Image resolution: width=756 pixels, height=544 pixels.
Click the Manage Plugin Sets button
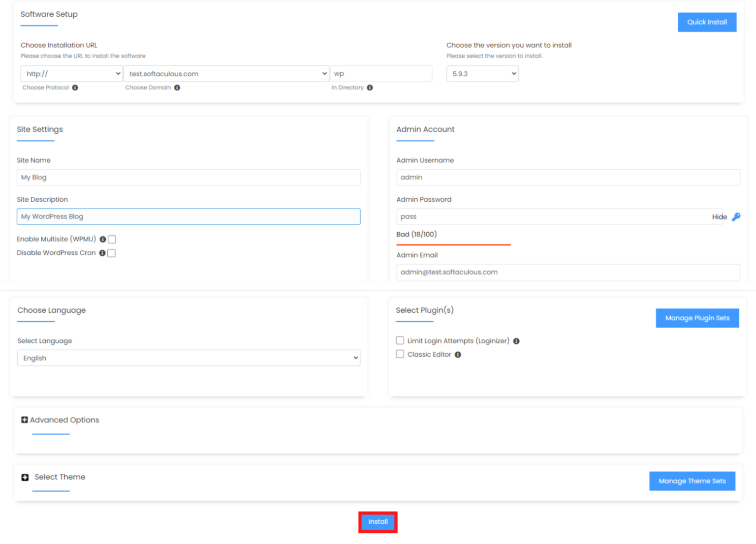coord(697,318)
